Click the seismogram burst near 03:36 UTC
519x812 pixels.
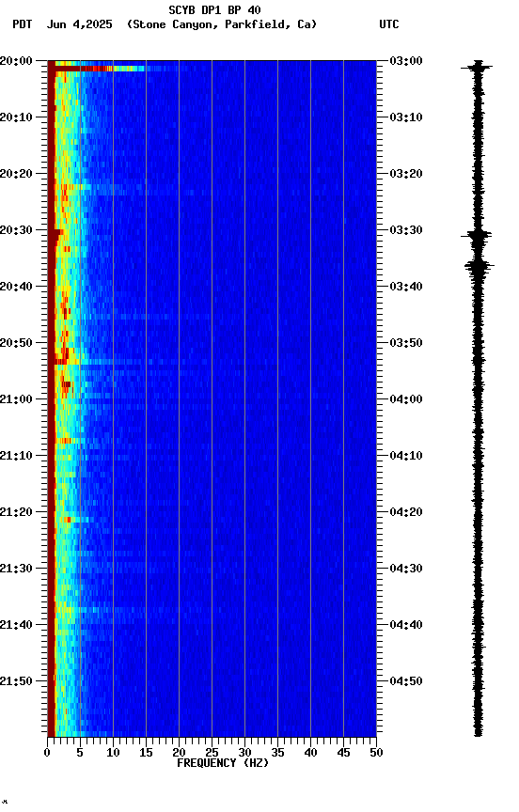click(479, 266)
